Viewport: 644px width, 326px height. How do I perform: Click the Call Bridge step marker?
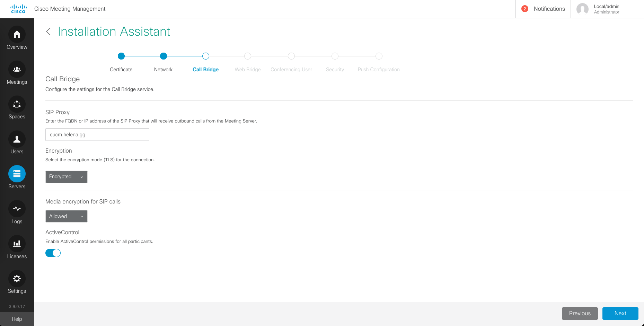coord(206,56)
